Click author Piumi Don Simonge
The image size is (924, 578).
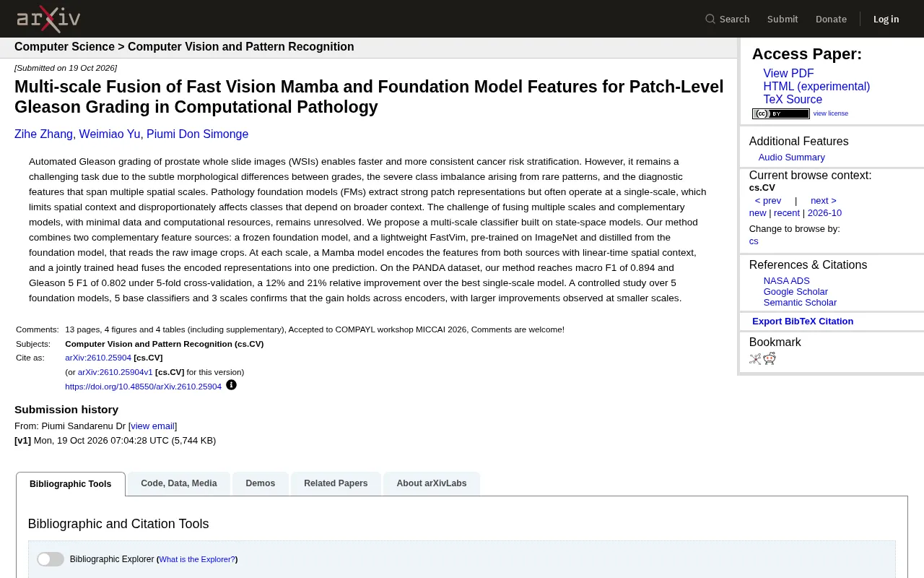point(197,134)
